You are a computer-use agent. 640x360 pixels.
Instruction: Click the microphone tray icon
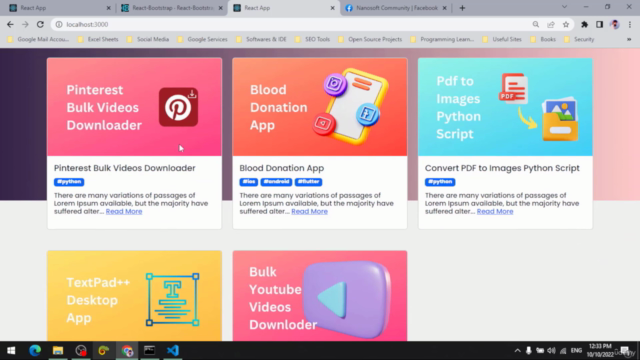529,351
